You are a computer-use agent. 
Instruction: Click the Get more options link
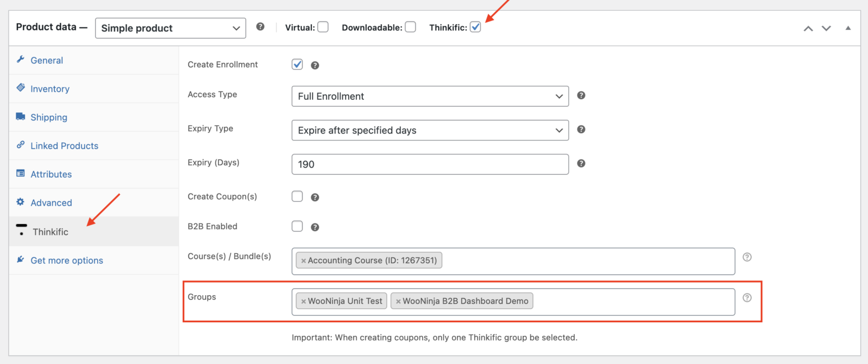click(x=67, y=260)
